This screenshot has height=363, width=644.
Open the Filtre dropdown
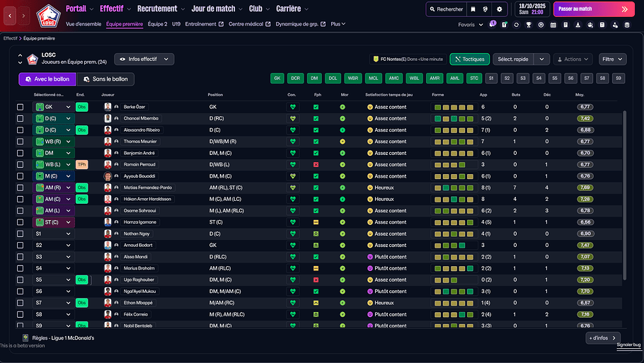pos(612,59)
